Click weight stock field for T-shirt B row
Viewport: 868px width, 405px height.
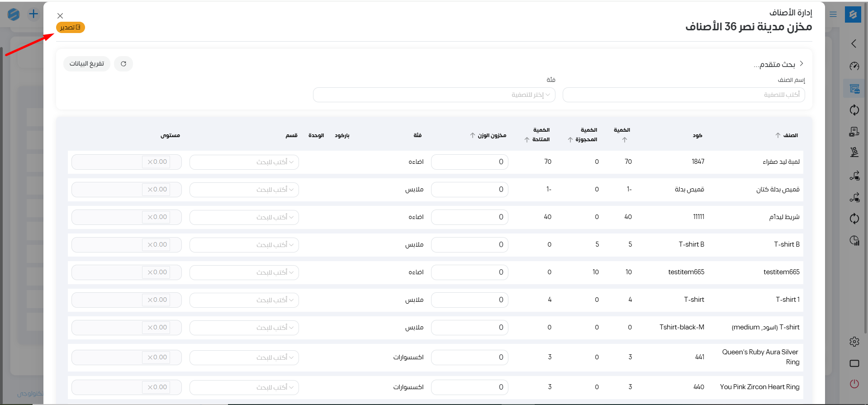click(469, 245)
